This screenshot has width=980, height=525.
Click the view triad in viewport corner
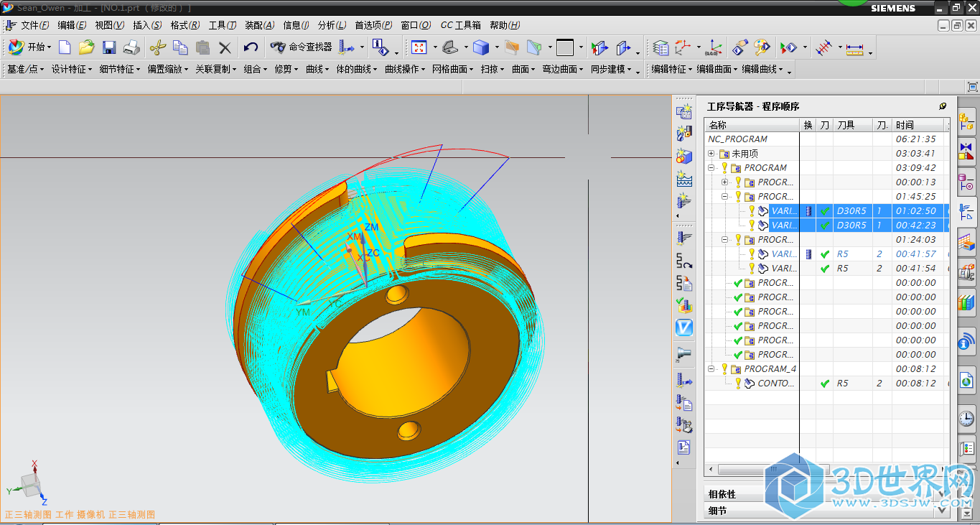(x=29, y=483)
